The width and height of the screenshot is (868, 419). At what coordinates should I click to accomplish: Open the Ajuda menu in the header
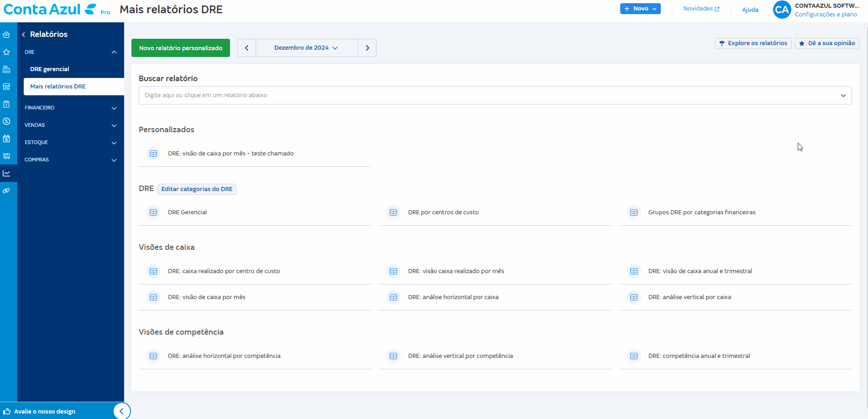click(750, 10)
